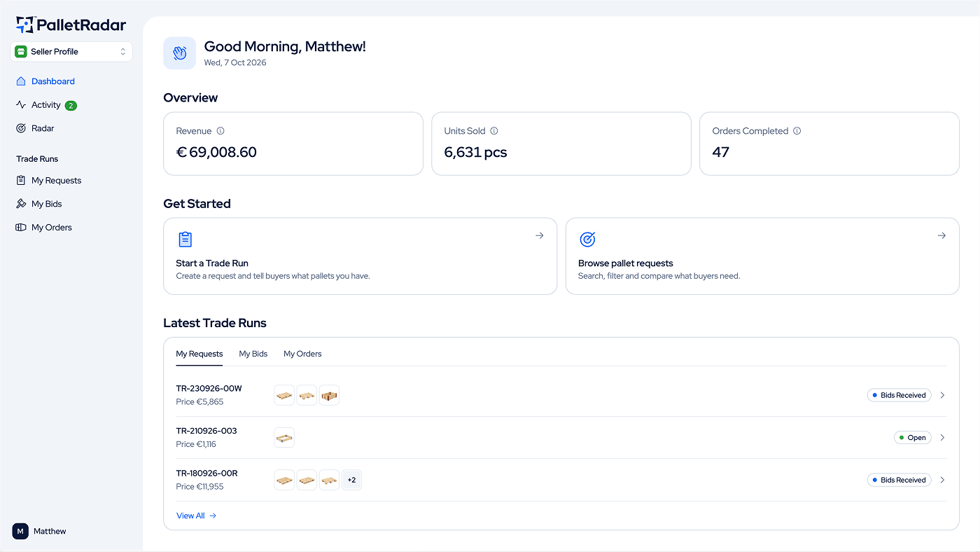
Task: Expand the TR-210926-003 row chevron
Action: click(942, 438)
